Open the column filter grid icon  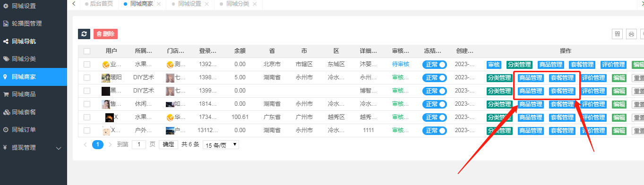pos(617,34)
